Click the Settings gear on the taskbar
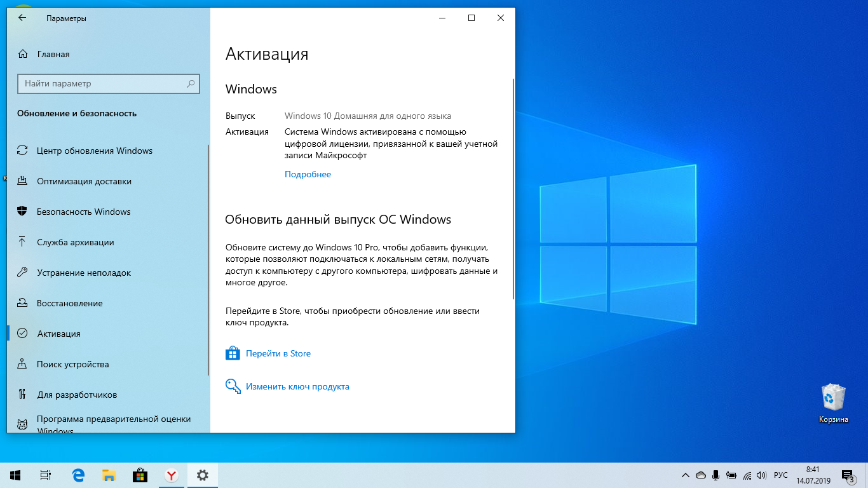 203,475
